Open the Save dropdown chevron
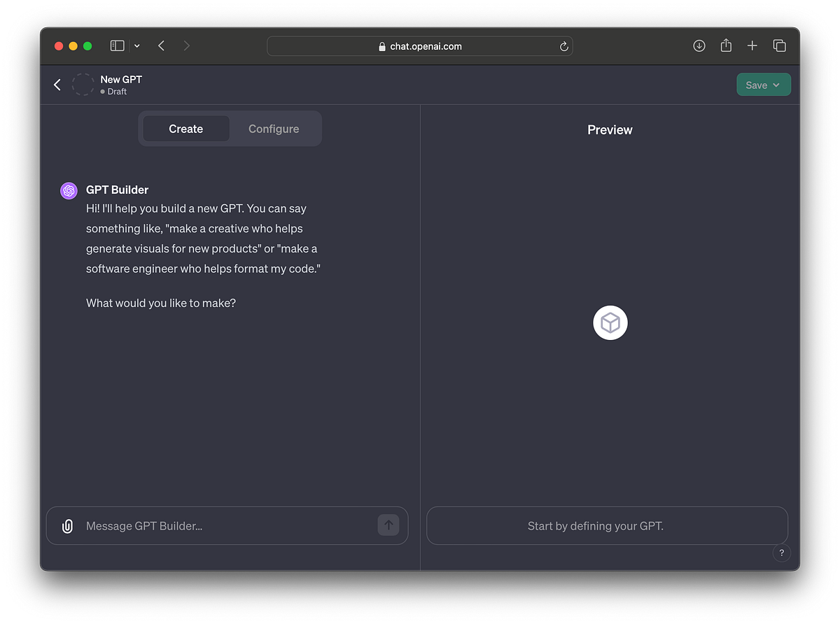This screenshot has width=840, height=624. coord(777,84)
